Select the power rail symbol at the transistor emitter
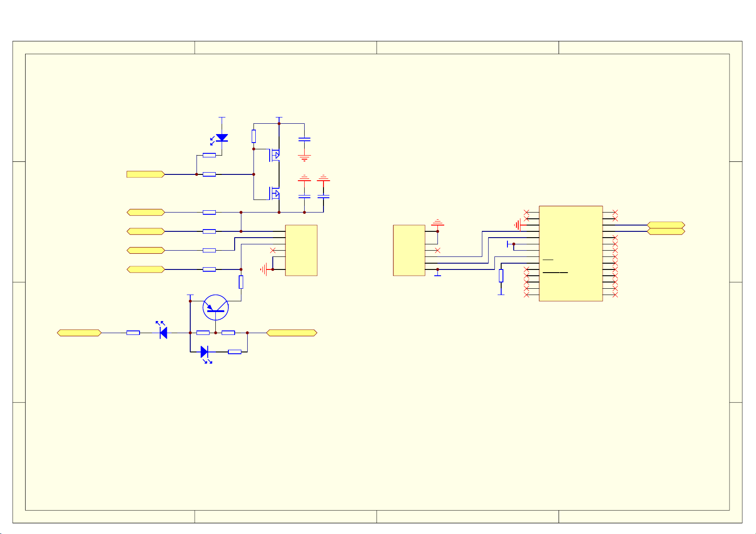The height and width of the screenshot is (534, 756). (190, 298)
